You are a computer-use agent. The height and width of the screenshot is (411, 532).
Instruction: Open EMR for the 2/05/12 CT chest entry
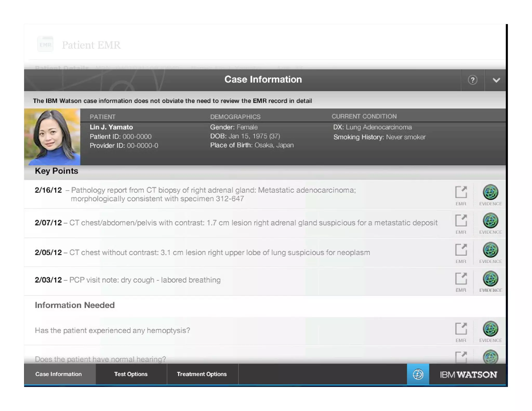pyautogui.click(x=461, y=253)
